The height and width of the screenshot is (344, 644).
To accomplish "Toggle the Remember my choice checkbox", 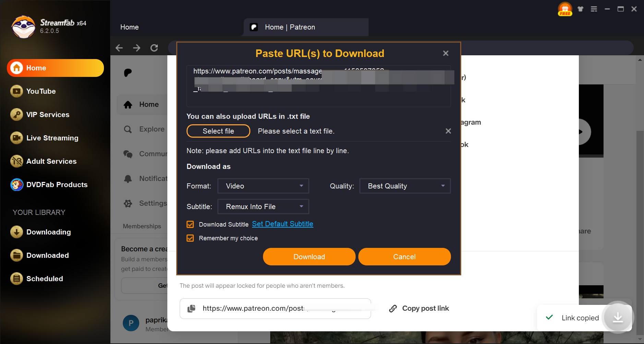I will (x=190, y=238).
